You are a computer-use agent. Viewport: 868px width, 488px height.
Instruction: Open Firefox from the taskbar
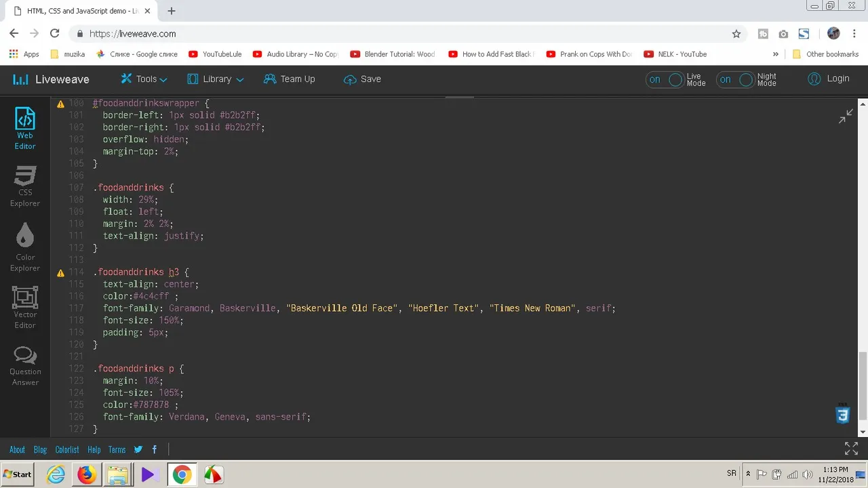click(87, 474)
